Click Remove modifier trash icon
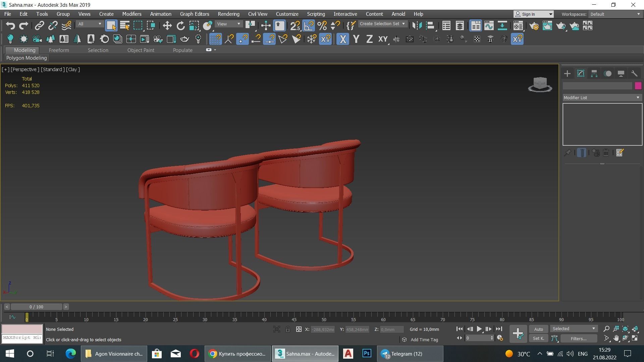The height and width of the screenshot is (362, 644). pos(606,153)
